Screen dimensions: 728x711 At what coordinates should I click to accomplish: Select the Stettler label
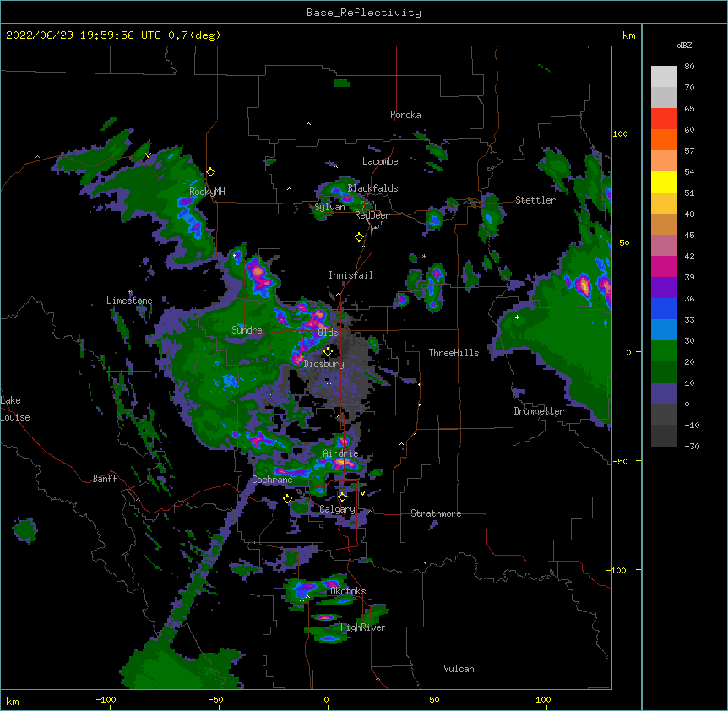535,200
